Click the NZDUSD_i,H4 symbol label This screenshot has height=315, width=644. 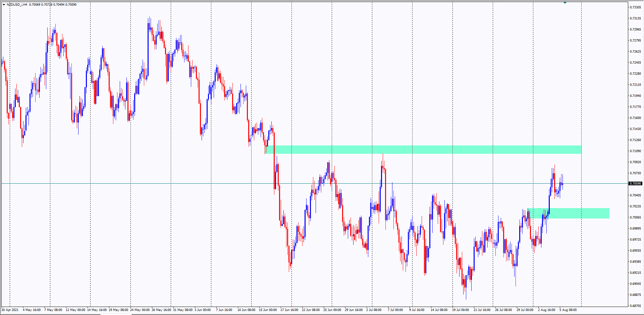tap(17, 5)
